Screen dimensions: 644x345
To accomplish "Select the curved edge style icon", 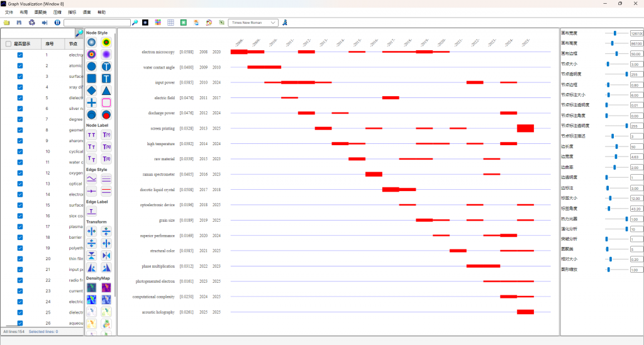I will click(92, 178).
